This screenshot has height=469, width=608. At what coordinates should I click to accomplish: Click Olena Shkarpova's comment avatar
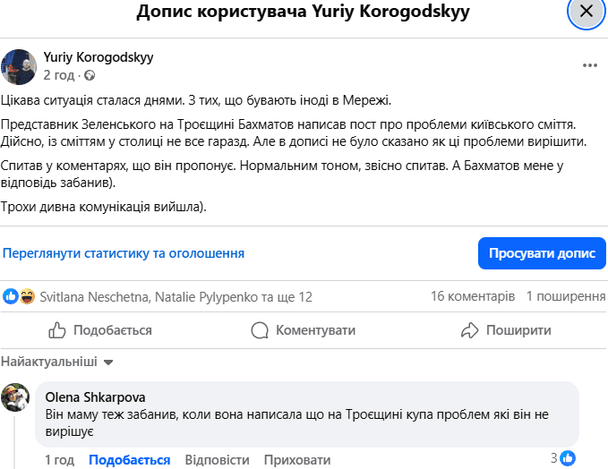coord(16,397)
